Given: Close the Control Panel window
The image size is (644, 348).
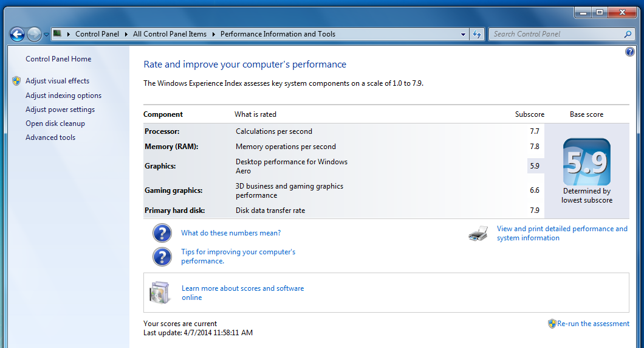Looking at the screenshot, I should [622, 12].
